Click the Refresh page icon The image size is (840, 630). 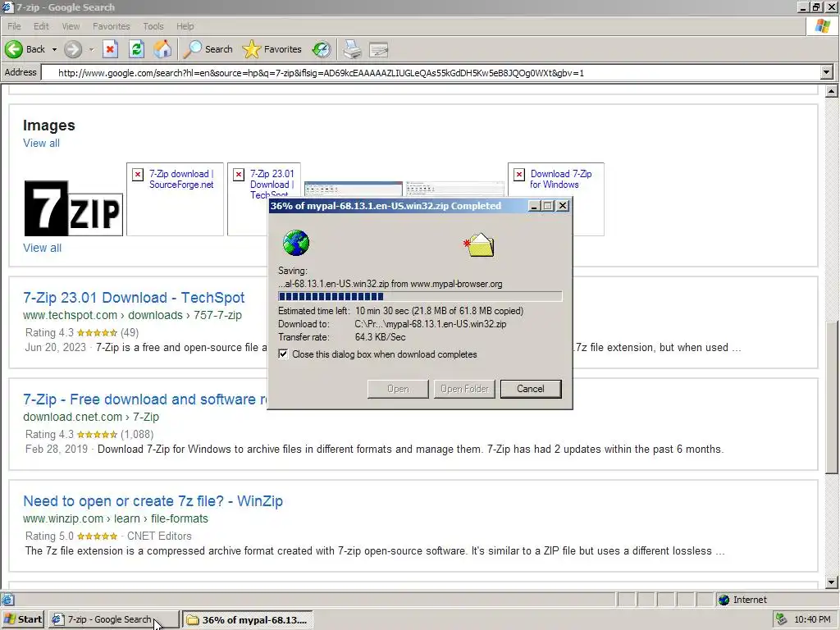(137, 49)
